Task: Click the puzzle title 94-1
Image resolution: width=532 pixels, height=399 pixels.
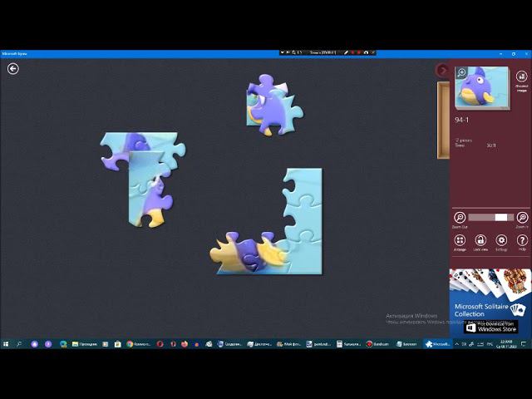Action: (x=462, y=120)
